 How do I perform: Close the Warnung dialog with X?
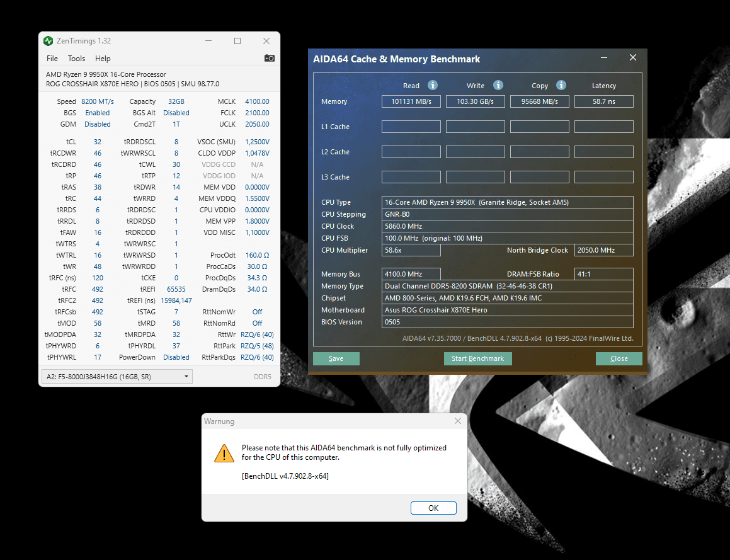coord(458,421)
